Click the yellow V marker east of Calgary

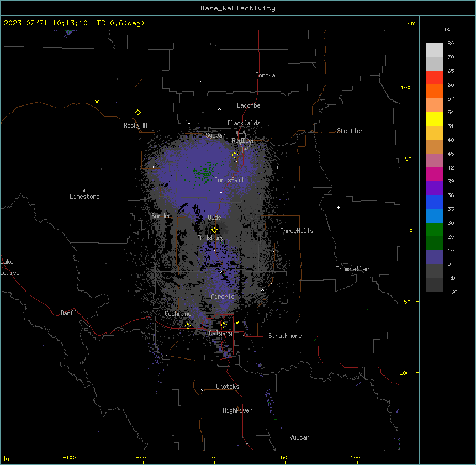tap(237, 323)
